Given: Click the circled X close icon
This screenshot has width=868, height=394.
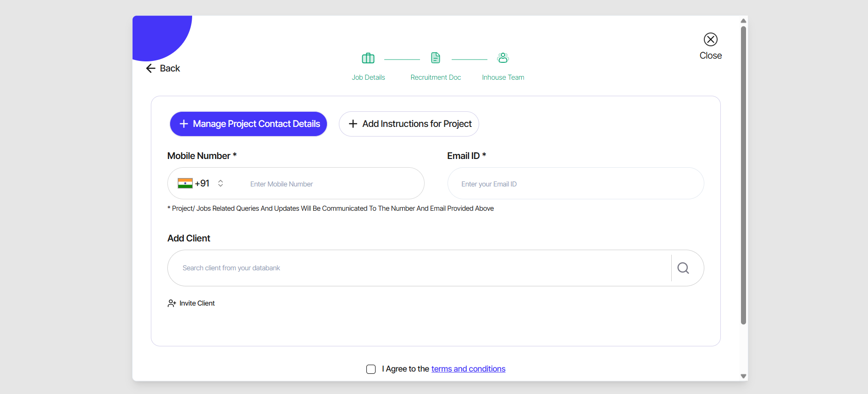Looking at the screenshot, I should pyautogui.click(x=711, y=39).
